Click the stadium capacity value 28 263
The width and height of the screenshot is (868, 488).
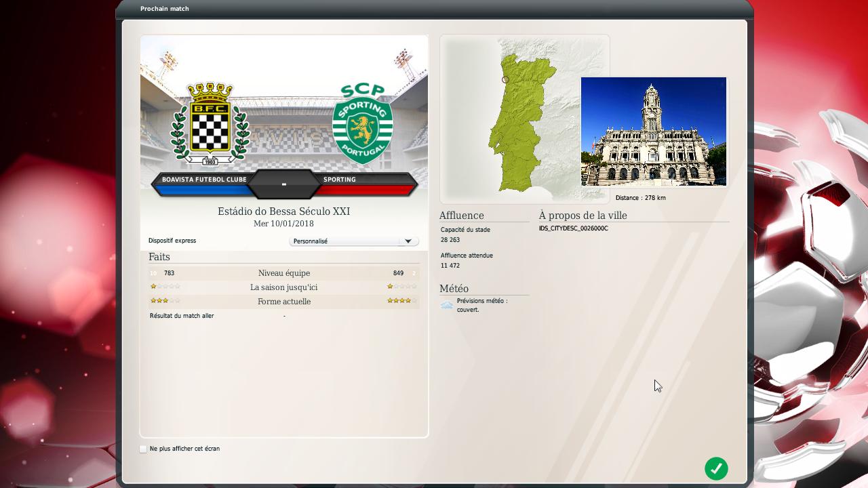tap(450, 240)
